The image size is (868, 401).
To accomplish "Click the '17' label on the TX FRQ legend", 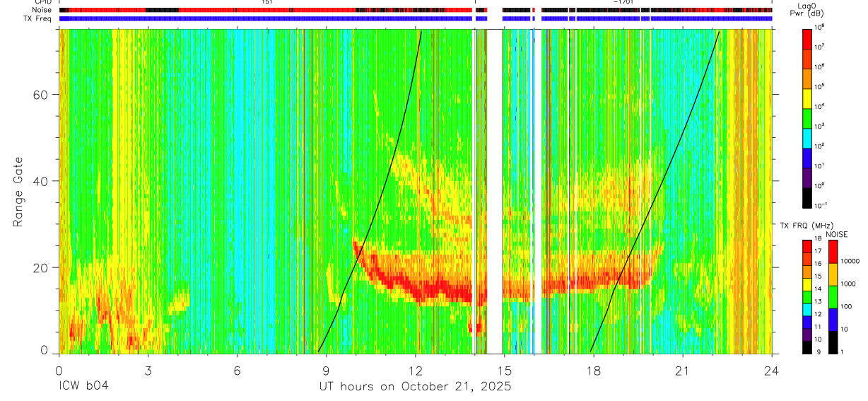I will pos(819,251).
